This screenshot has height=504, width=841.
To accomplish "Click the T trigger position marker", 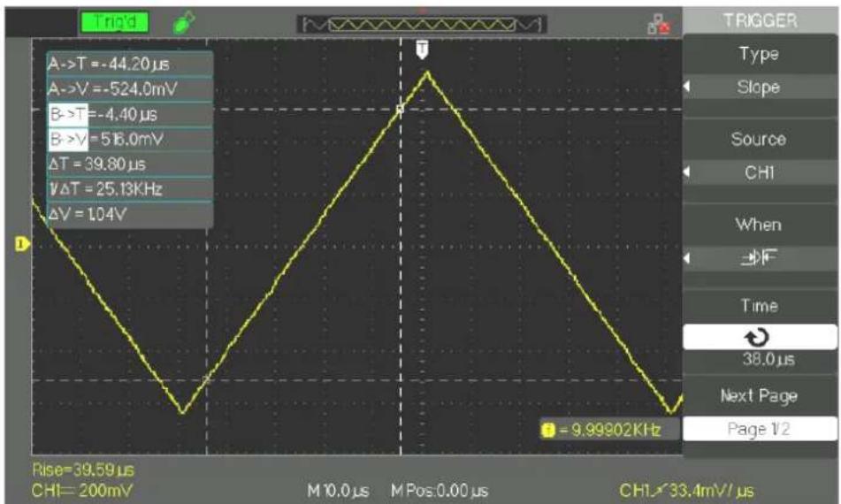I will point(422,50).
